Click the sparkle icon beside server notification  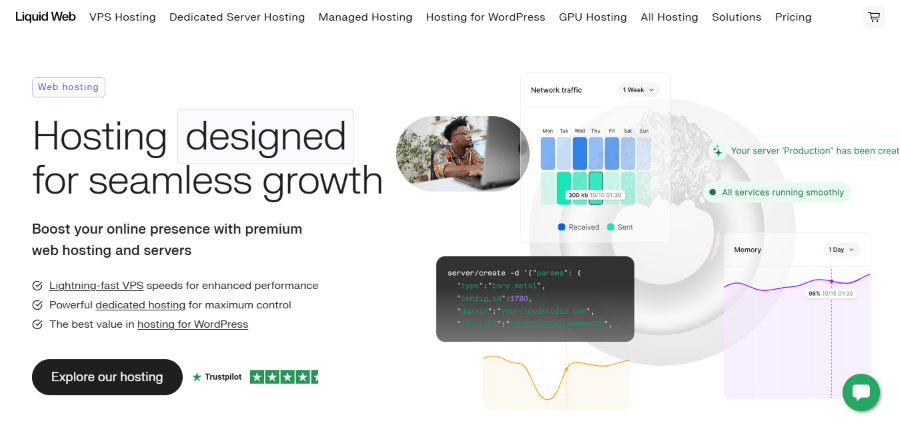coord(717,151)
